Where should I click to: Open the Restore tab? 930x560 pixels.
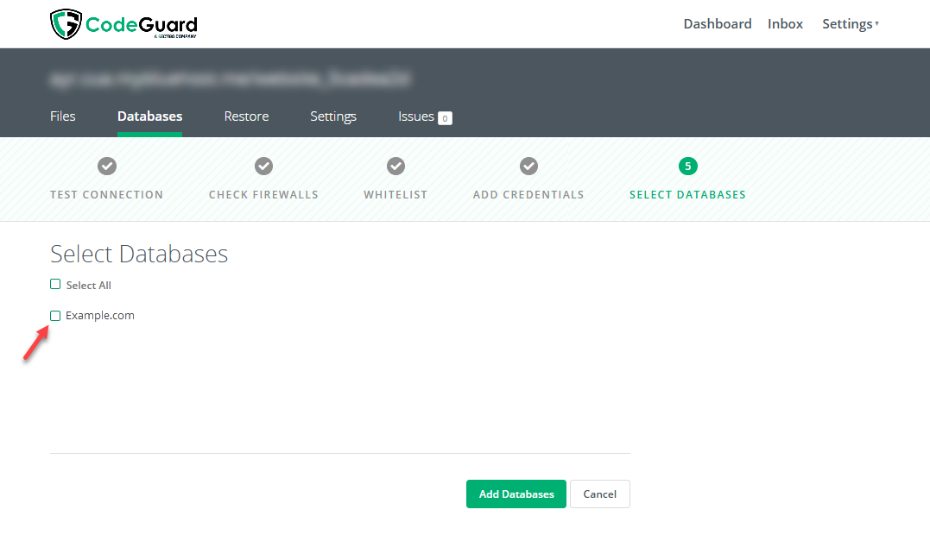(x=246, y=116)
